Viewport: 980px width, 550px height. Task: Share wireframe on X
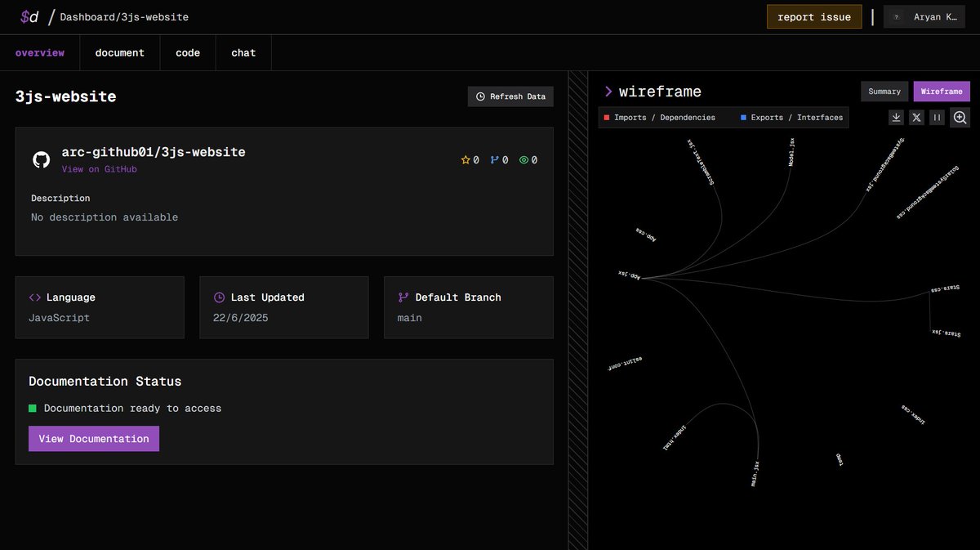point(916,118)
